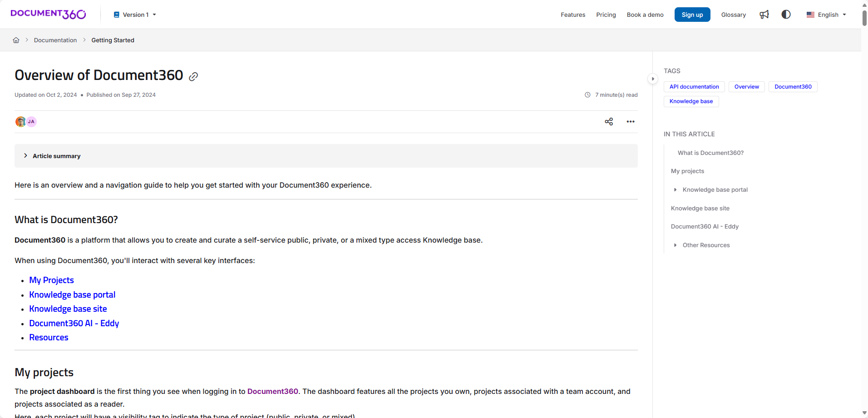868x418 pixels.
Task: Click the 'Published on Sep 27, 2024' text
Action: [121, 95]
